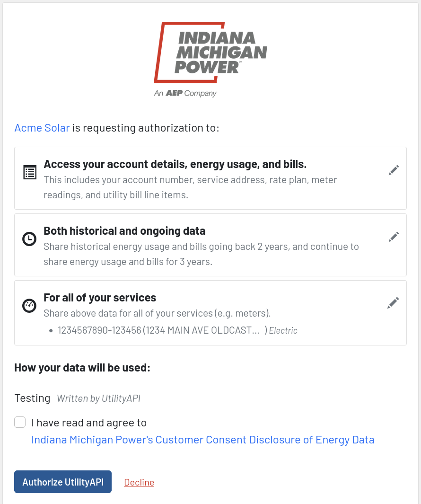
Task: Click the Electric service type label
Action: (x=283, y=330)
